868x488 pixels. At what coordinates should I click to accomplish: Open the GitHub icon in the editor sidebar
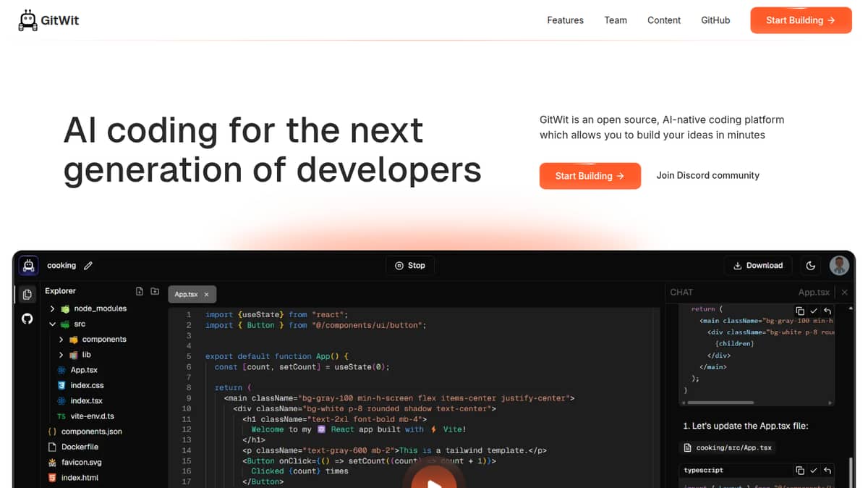[x=27, y=319]
